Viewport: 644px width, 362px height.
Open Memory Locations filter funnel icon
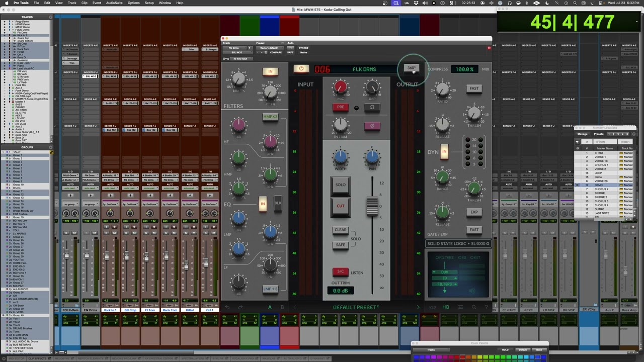pyautogui.click(x=578, y=142)
